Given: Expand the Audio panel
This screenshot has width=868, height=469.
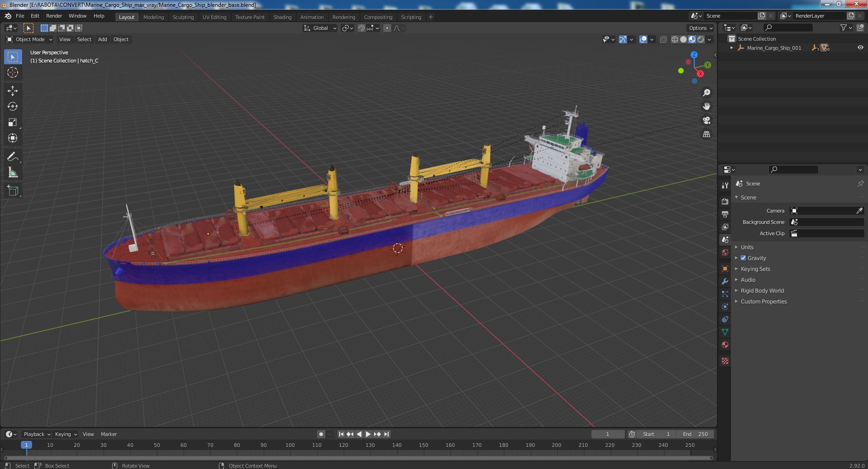Looking at the screenshot, I should 748,280.
